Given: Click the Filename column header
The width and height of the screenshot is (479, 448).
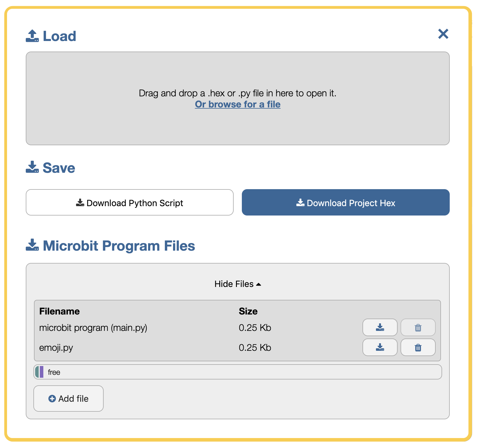Looking at the screenshot, I should pyautogui.click(x=59, y=311).
